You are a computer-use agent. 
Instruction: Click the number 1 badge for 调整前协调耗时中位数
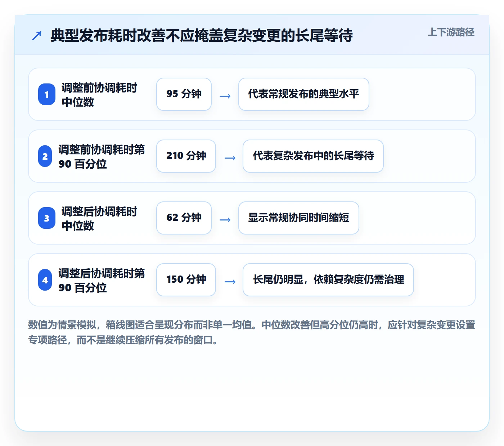[47, 94]
